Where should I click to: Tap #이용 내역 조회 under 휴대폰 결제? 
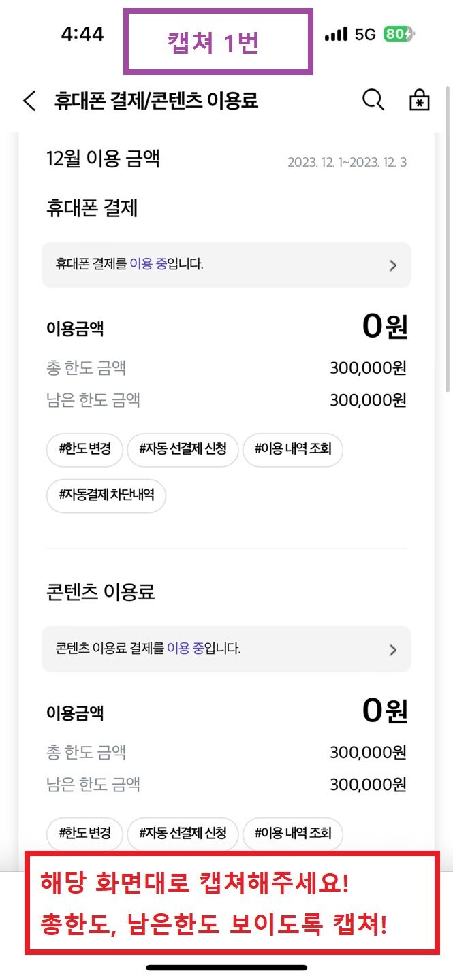pyautogui.click(x=292, y=450)
